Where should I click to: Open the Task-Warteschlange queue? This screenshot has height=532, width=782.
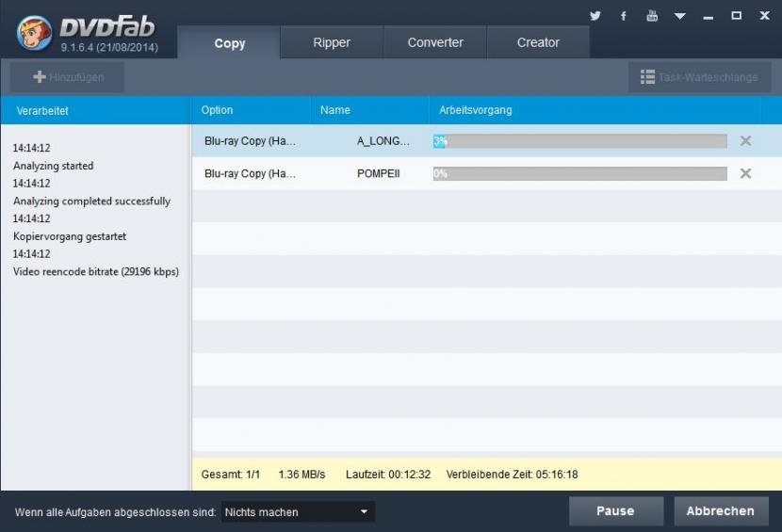point(699,77)
